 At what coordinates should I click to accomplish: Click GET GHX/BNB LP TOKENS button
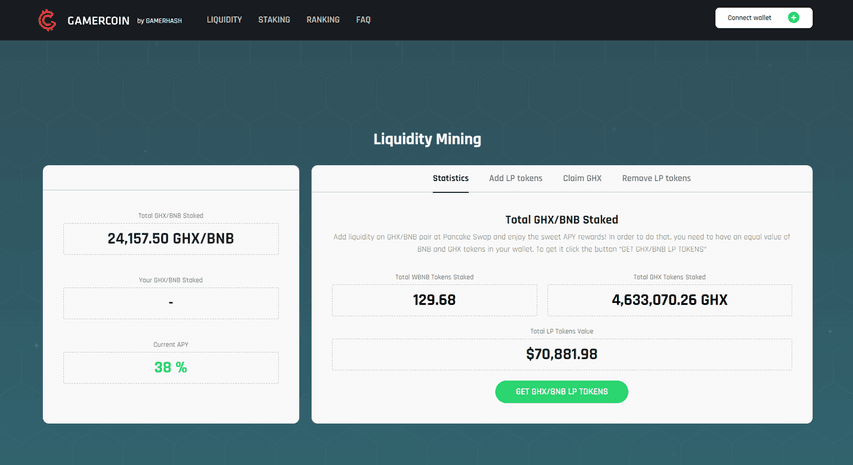tap(561, 392)
